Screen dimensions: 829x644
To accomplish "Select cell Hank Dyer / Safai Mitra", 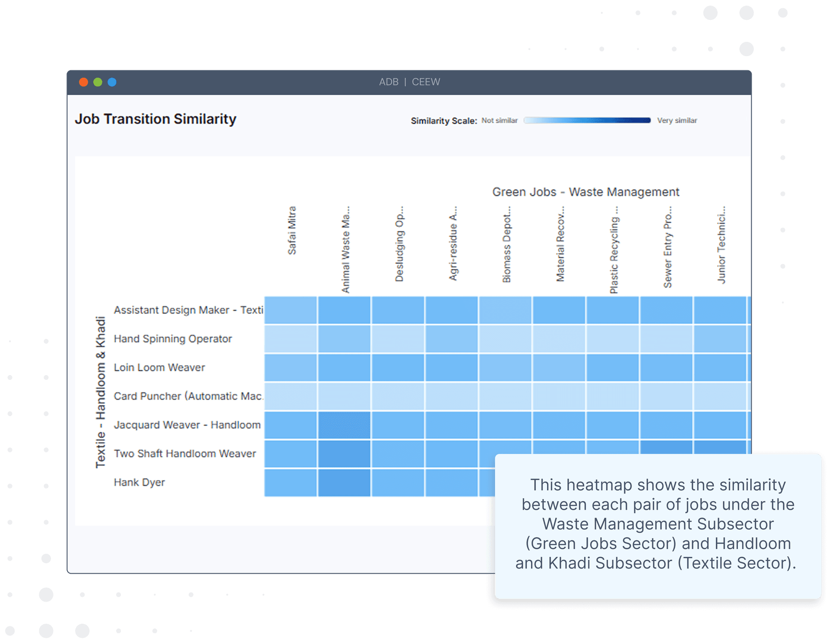I will coord(291,483).
